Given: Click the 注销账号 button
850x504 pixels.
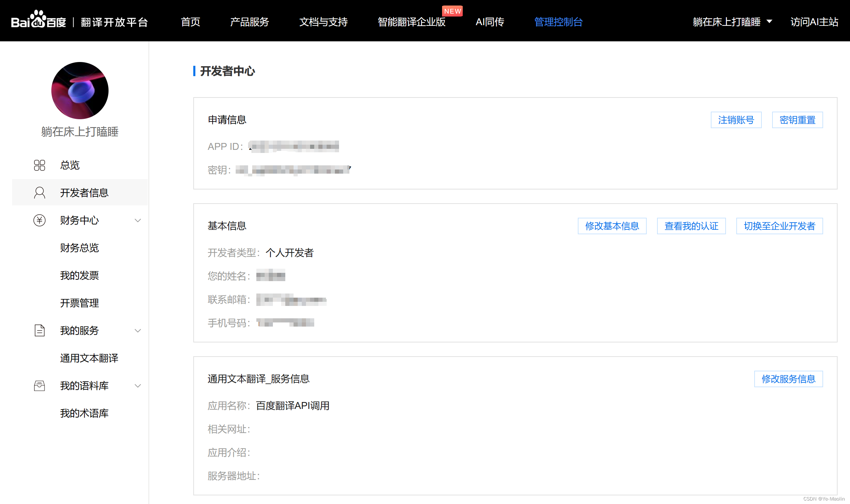Looking at the screenshot, I should coord(736,120).
